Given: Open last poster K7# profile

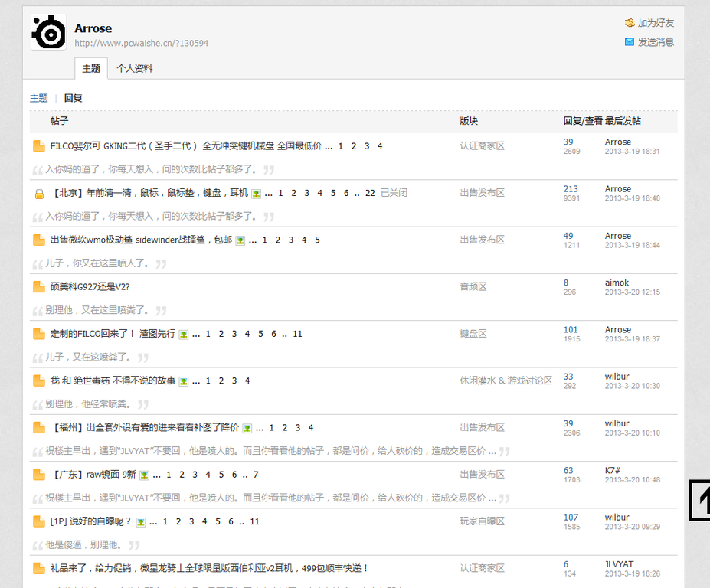Looking at the screenshot, I should [x=612, y=470].
